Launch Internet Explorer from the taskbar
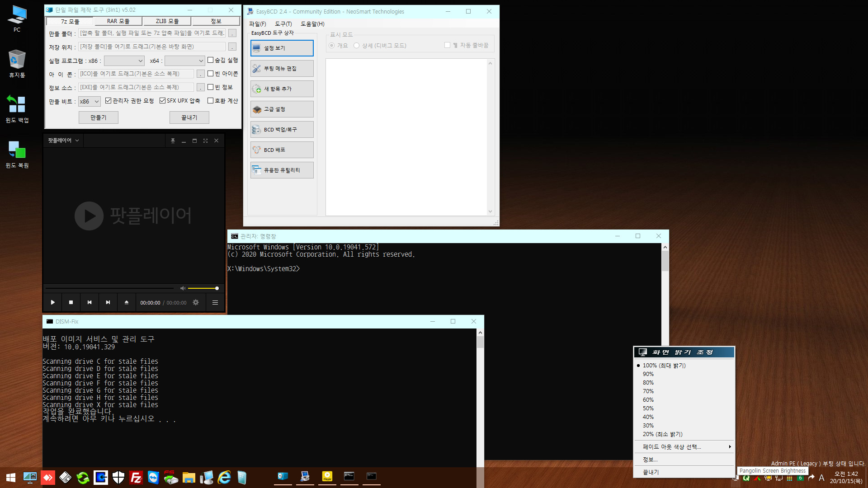Screen dimensions: 868x488 (x=224, y=477)
